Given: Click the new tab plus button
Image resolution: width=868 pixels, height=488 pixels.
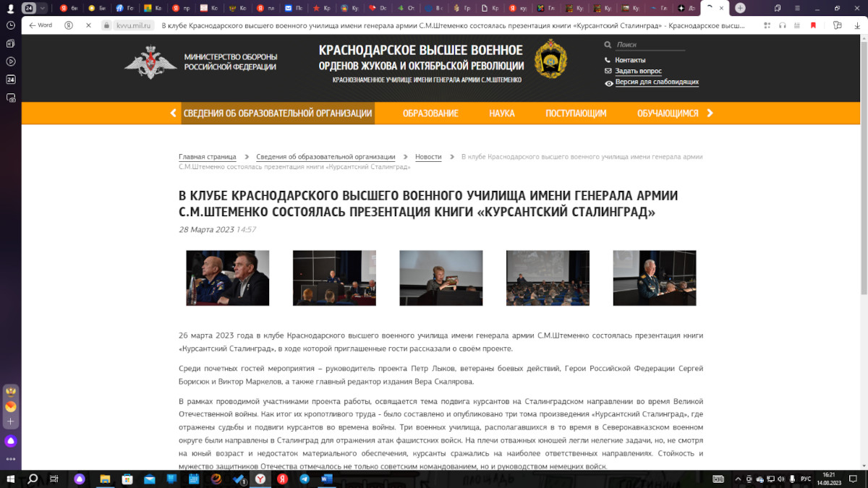Looking at the screenshot, I should pyautogui.click(x=740, y=8).
